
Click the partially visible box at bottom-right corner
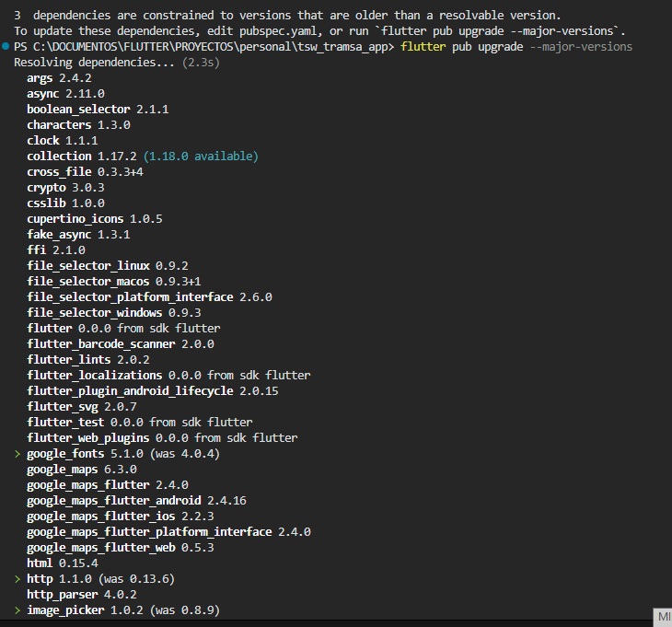point(663,616)
